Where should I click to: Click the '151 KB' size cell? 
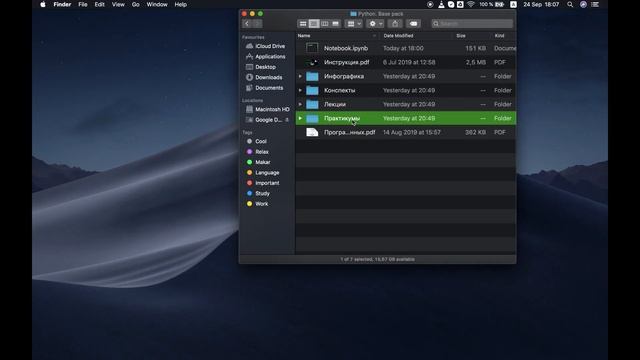(476, 48)
